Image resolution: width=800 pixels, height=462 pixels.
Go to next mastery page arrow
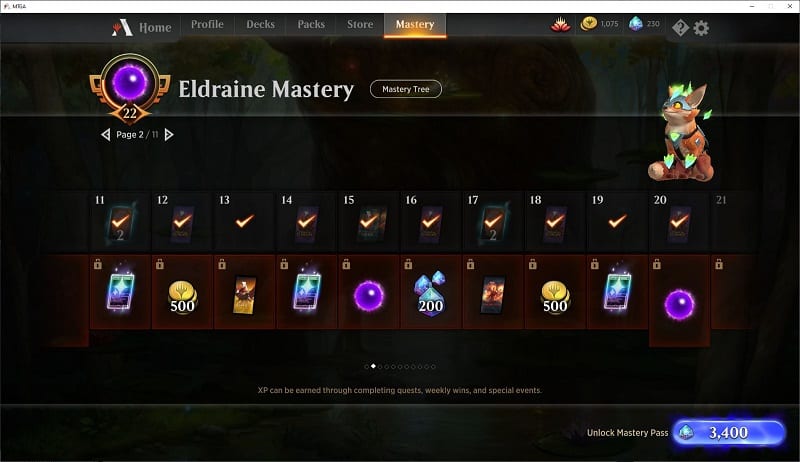[x=169, y=135]
